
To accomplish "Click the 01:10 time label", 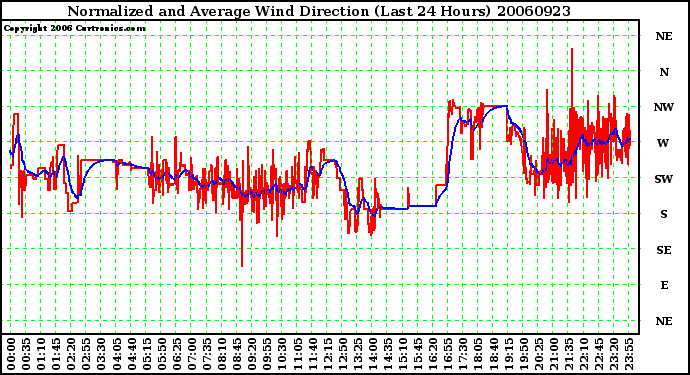I will tap(41, 354).
